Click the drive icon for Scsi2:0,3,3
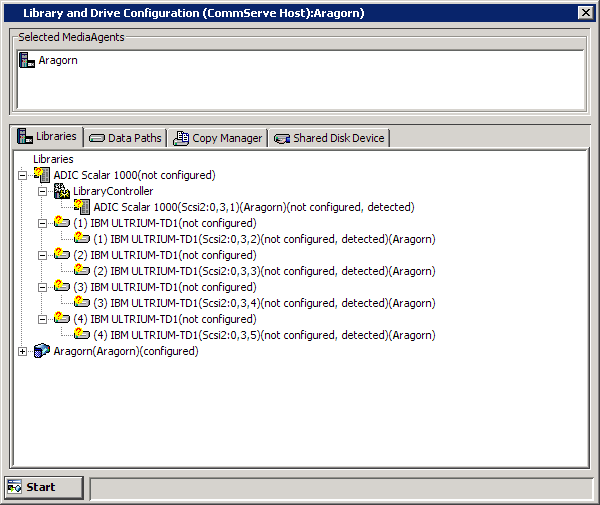 point(82,270)
